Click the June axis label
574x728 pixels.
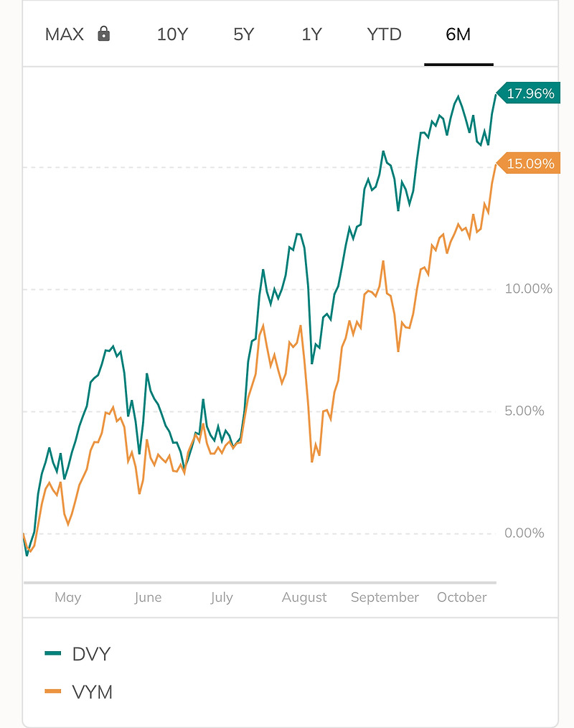(148, 597)
